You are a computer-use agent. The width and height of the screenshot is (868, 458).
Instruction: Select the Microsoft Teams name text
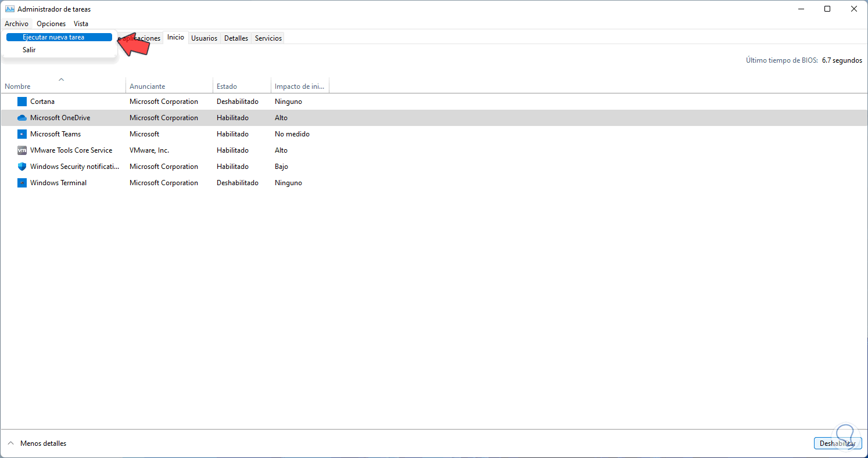click(x=56, y=134)
